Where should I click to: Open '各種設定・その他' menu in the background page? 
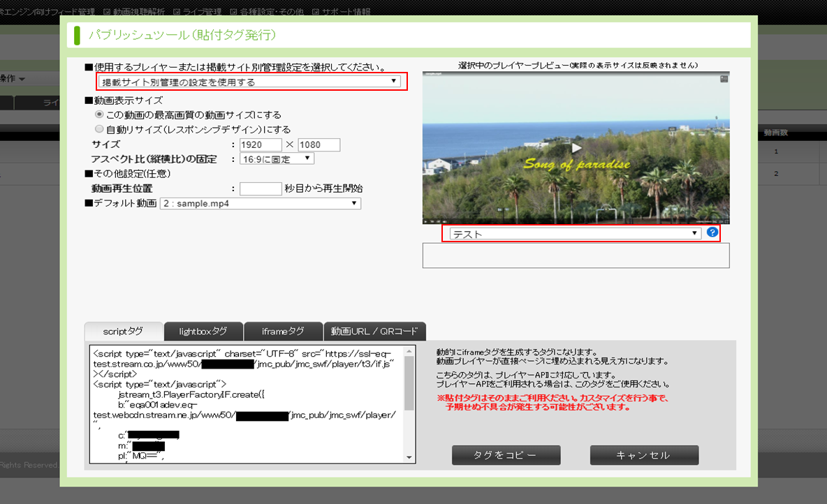tap(267, 12)
